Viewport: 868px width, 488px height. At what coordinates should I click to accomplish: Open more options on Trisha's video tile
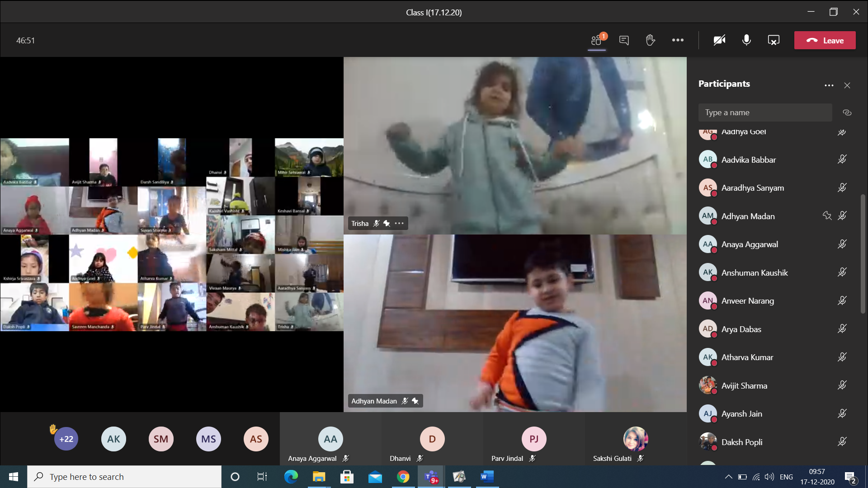pyautogui.click(x=399, y=223)
